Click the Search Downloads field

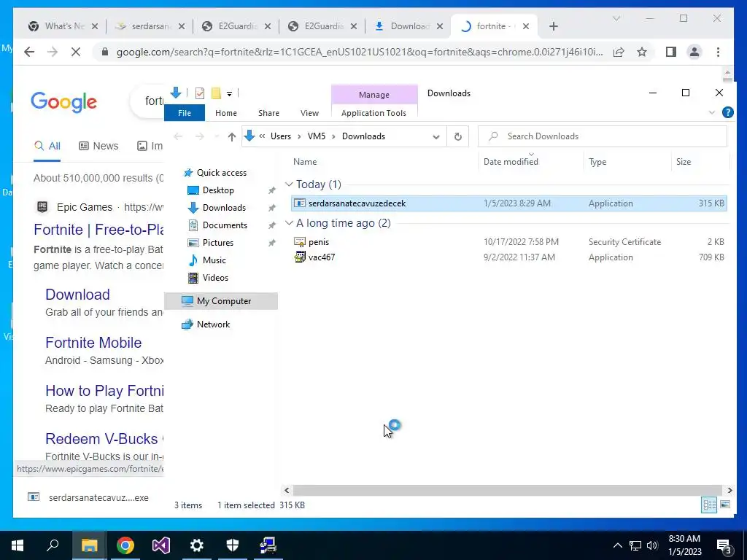[603, 136]
